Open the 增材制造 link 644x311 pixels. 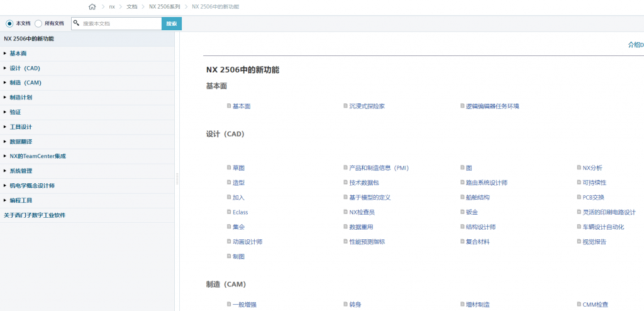point(478,305)
